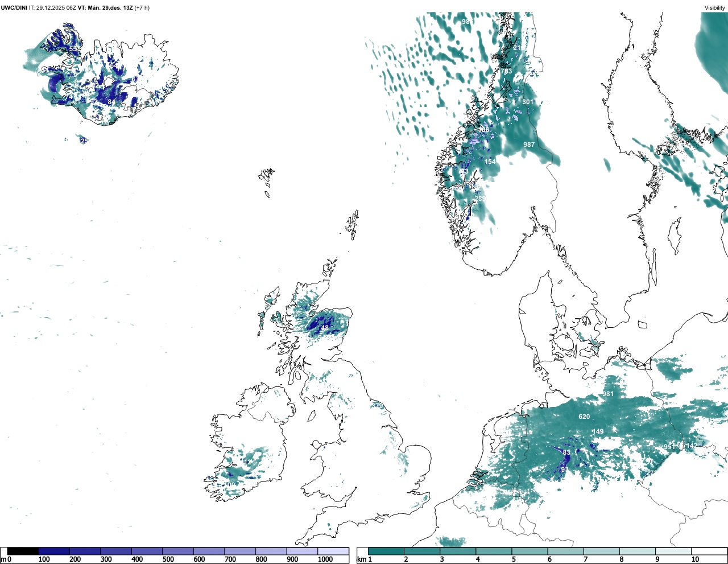Image resolution: width=728 pixels, height=564 pixels.
Task: Click the 200–300 m legend swatch
Action: pyautogui.click(x=85, y=551)
